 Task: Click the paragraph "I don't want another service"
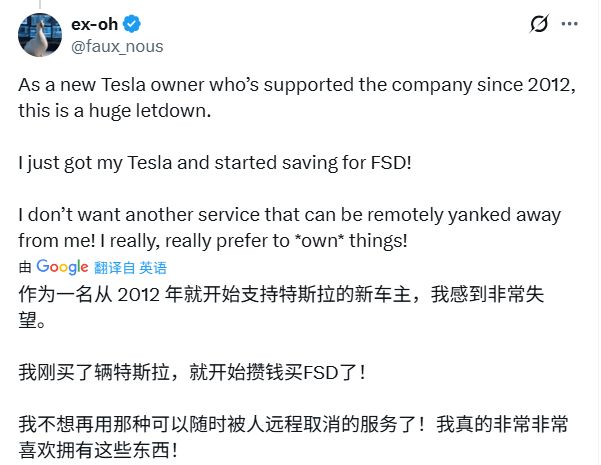[288, 228]
